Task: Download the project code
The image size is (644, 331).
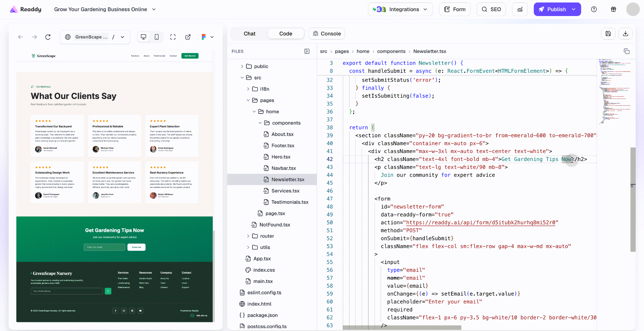Action: pos(625,34)
